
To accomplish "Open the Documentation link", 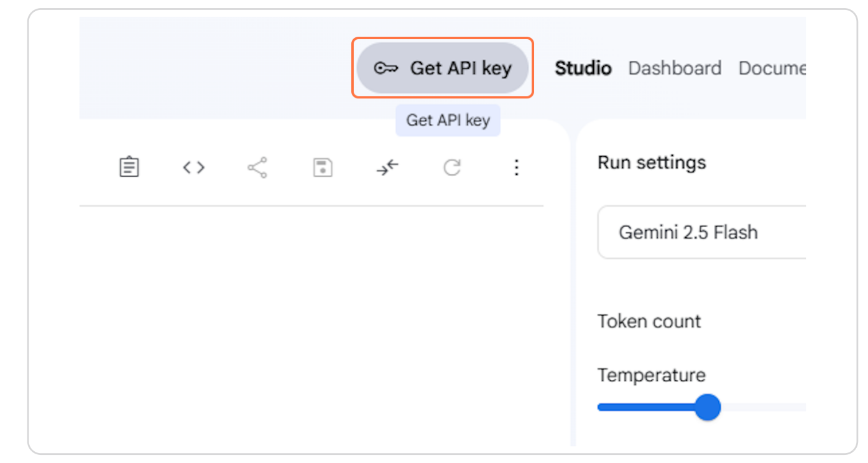I will click(x=773, y=68).
